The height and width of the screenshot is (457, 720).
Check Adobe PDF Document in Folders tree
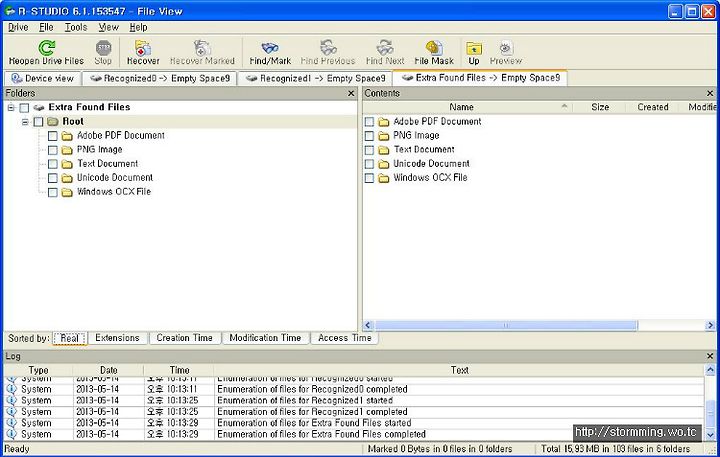tap(53, 136)
